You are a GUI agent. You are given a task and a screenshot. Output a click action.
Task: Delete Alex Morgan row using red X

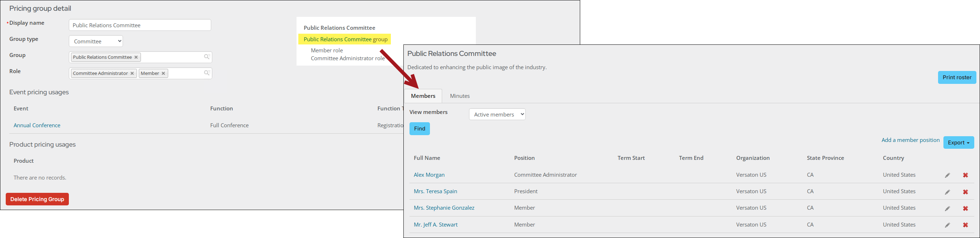click(965, 175)
